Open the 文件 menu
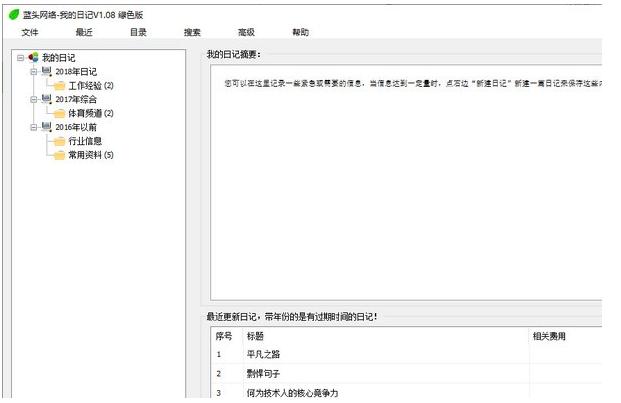Screen dimensions: 621x403 coord(30,32)
